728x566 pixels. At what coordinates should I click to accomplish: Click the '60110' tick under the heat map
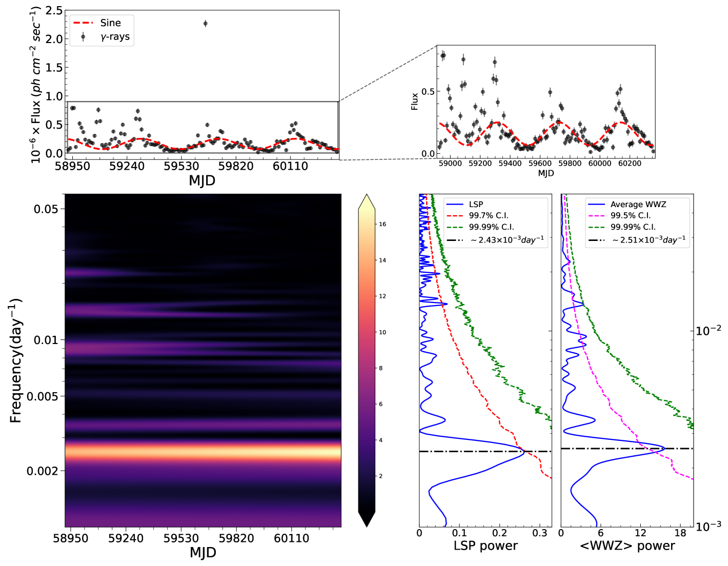pyautogui.click(x=292, y=538)
